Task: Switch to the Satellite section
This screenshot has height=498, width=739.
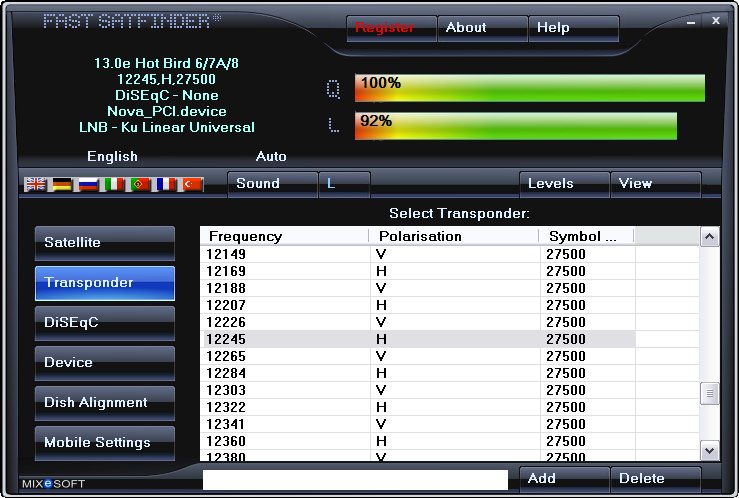Action: pos(105,243)
